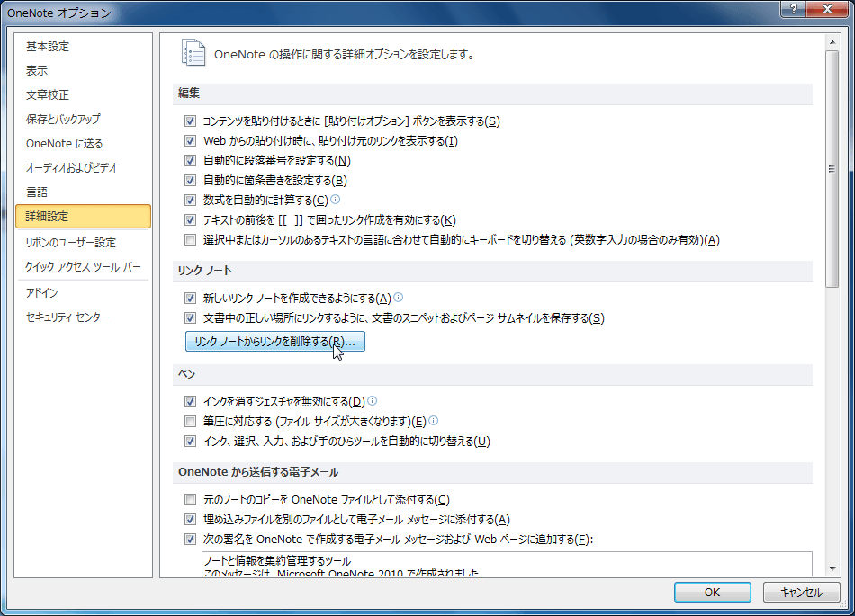Click the help question mark in title bar
The height and width of the screenshot is (616, 855).
(794, 9)
